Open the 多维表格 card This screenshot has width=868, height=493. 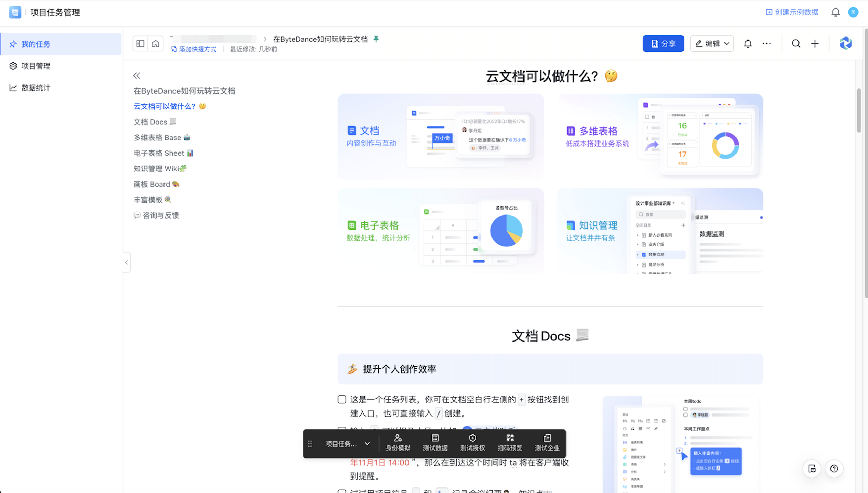[x=660, y=136]
